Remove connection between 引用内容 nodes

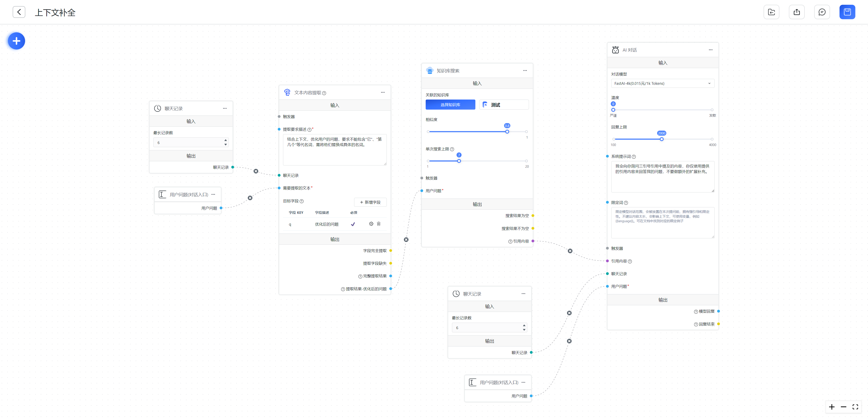click(570, 251)
